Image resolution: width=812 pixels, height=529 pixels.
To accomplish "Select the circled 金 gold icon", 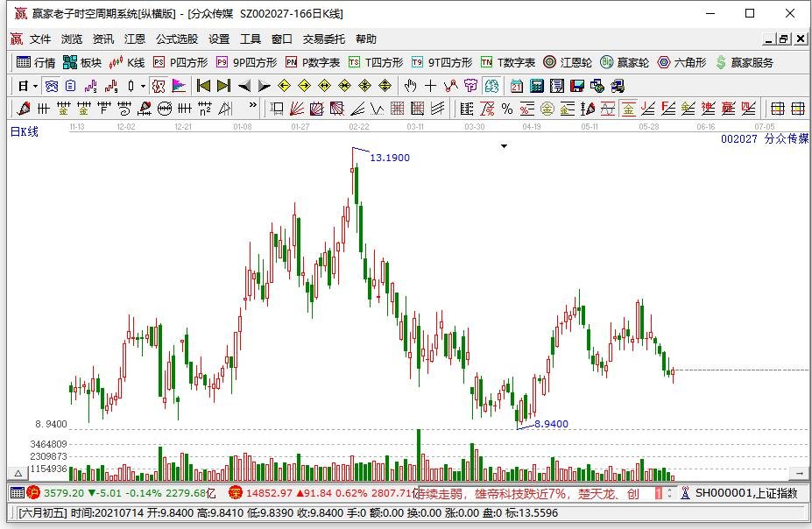I will coord(547,109).
